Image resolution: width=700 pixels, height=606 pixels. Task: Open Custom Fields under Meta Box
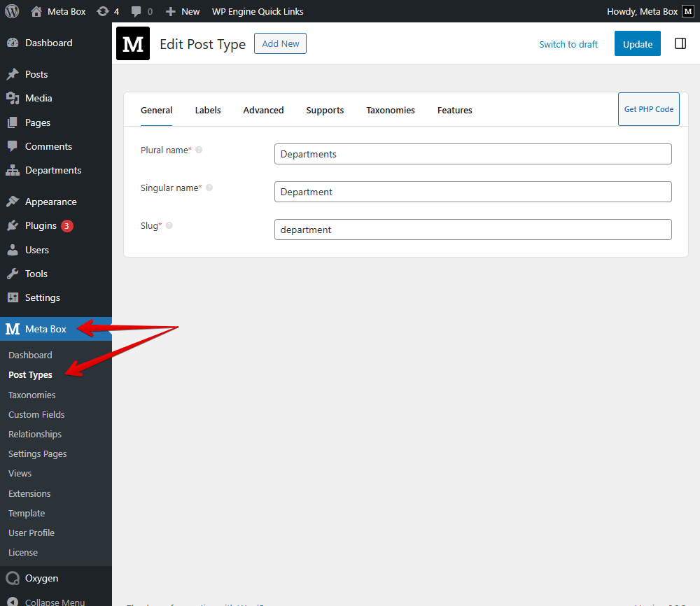pyautogui.click(x=36, y=414)
